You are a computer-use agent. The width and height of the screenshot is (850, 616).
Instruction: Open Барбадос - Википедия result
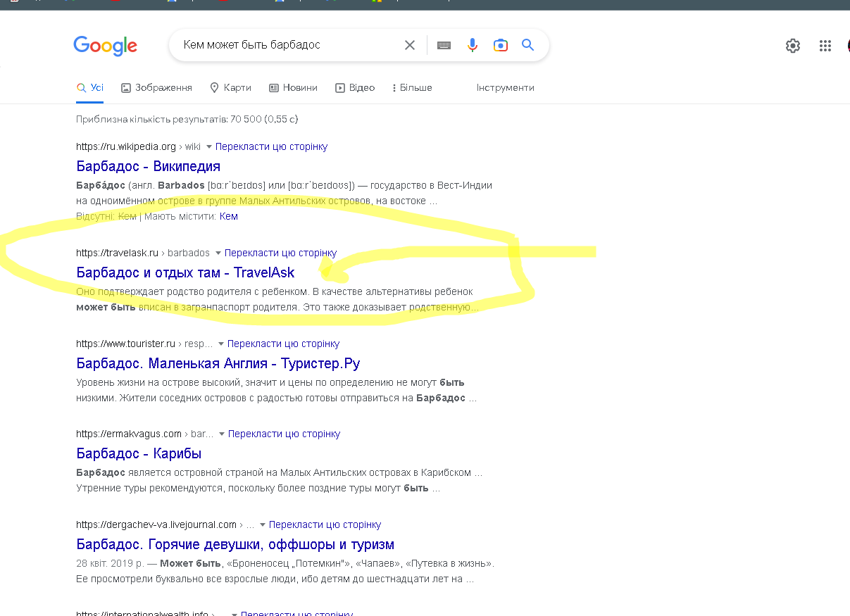click(149, 167)
